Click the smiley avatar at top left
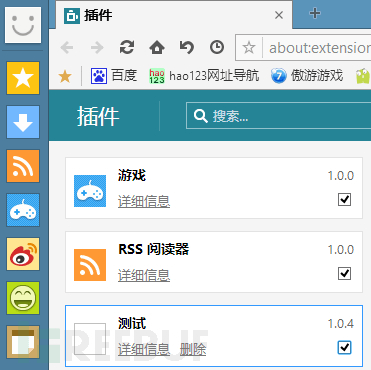 [23, 25]
